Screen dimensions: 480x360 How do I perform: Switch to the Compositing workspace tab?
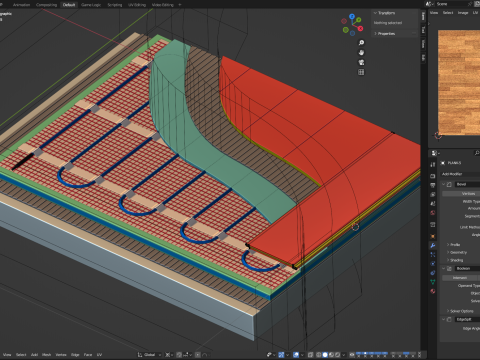(46, 5)
